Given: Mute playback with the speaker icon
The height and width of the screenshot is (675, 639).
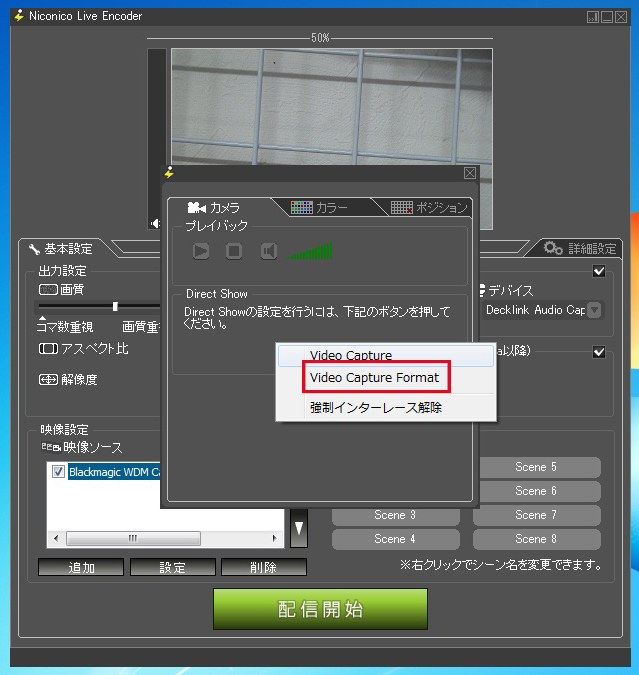Looking at the screenshot, I should pos(269,251).
